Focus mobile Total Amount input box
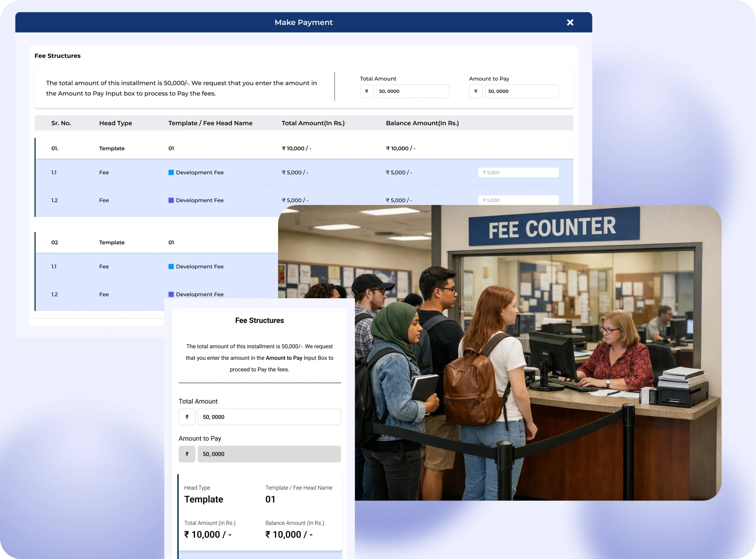The width and height of the screenshot is (756, 559). click(x=269, y=417)
